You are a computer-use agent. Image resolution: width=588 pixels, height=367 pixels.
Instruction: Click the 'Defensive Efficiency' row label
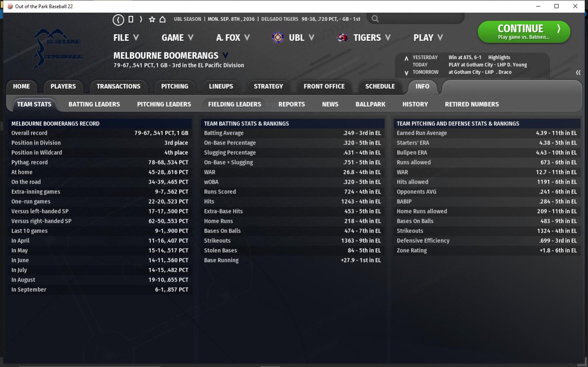423,241
